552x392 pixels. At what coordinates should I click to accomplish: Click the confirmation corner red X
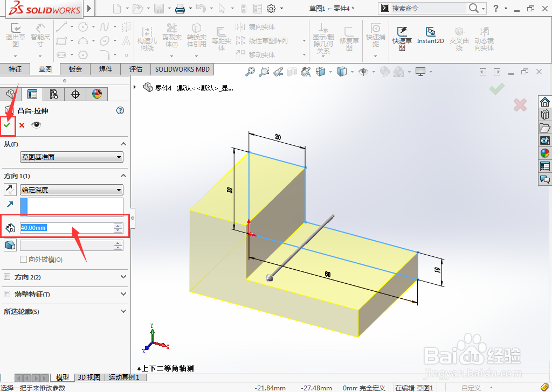520,105
